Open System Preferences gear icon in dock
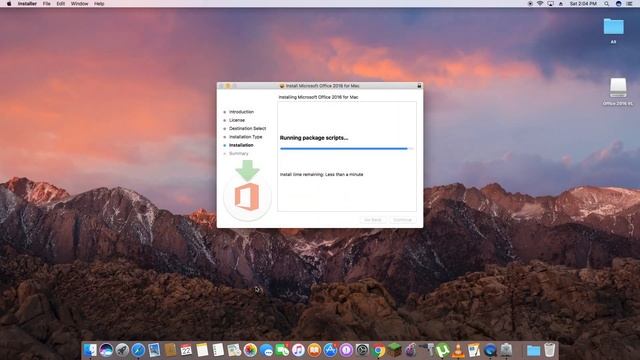Screen dimensions: 640x360 point(362,350)
